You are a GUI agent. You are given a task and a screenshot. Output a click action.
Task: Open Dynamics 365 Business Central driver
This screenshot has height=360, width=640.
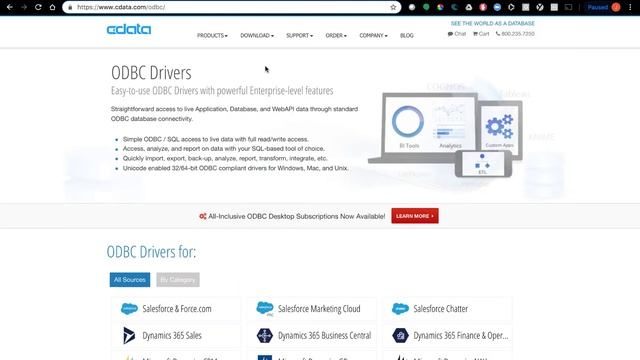coord(312,336)
